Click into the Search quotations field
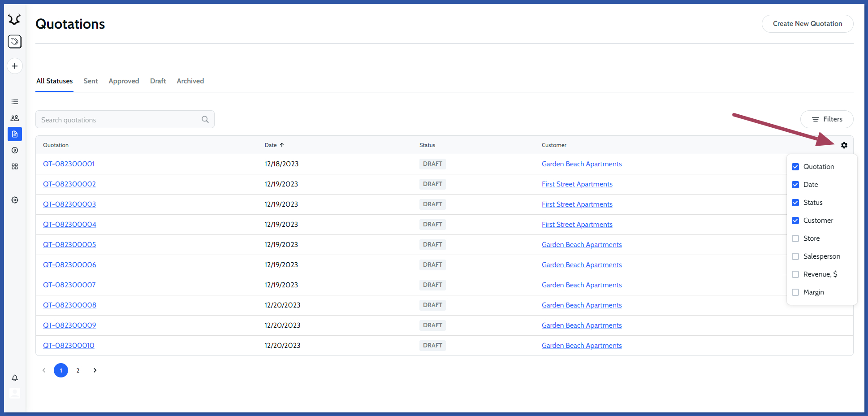 click(125, 119)
